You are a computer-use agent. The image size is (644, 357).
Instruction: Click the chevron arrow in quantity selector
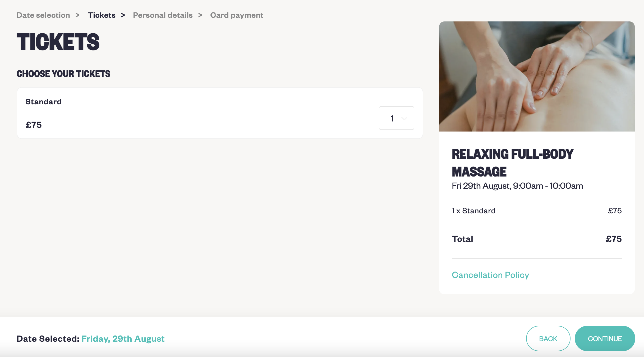(404, 118)
